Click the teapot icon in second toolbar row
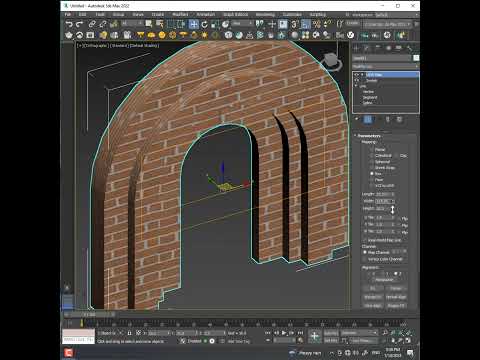 pyautogui.click(x=69, y=35)
